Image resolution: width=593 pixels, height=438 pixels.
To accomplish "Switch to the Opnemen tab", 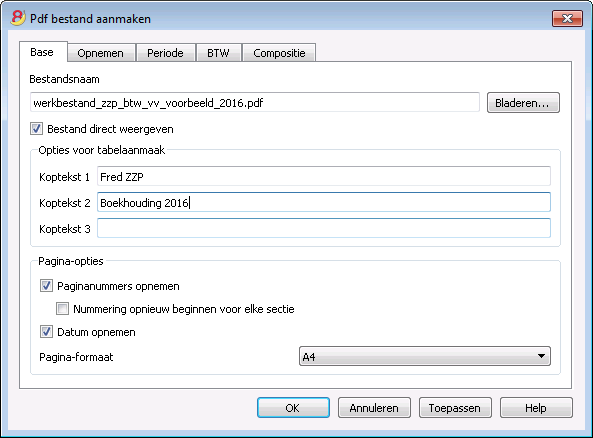I will click(x=101, y=53).
